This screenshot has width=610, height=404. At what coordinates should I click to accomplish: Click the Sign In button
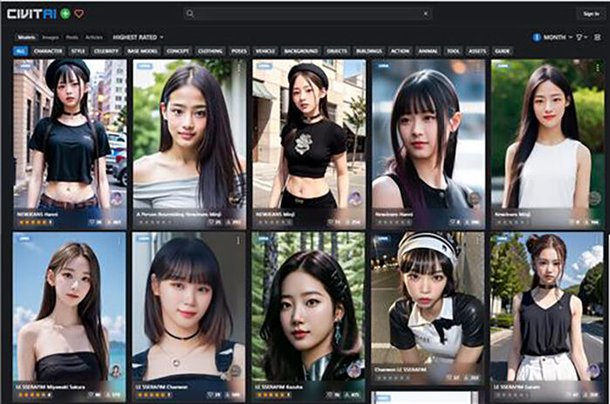coord(591,14)
